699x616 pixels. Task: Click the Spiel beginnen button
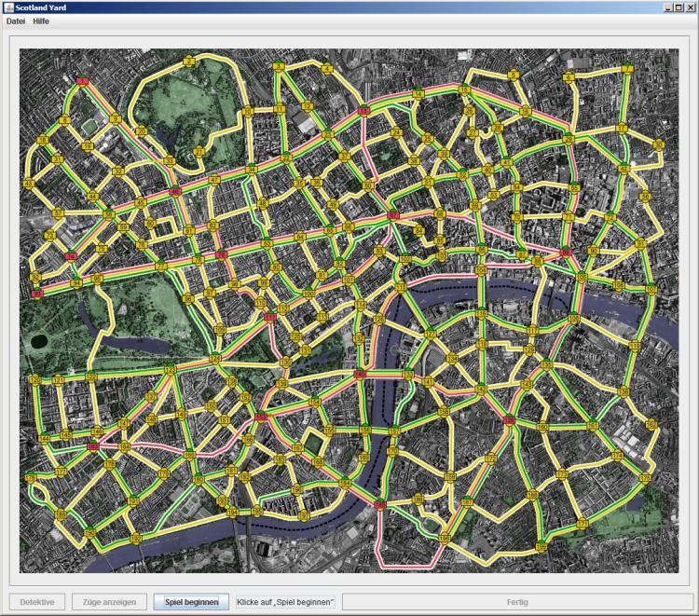coord(191,602)
